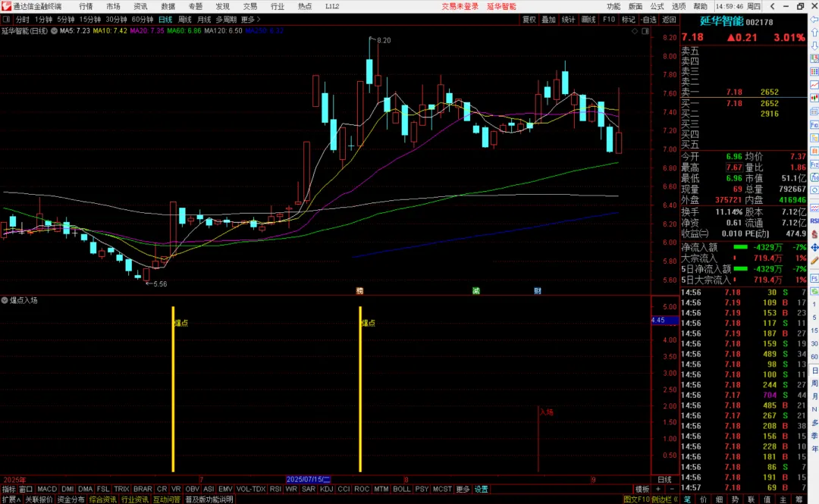
Task: Click the plus zoom button near 模板
Action: pos(658,490)
